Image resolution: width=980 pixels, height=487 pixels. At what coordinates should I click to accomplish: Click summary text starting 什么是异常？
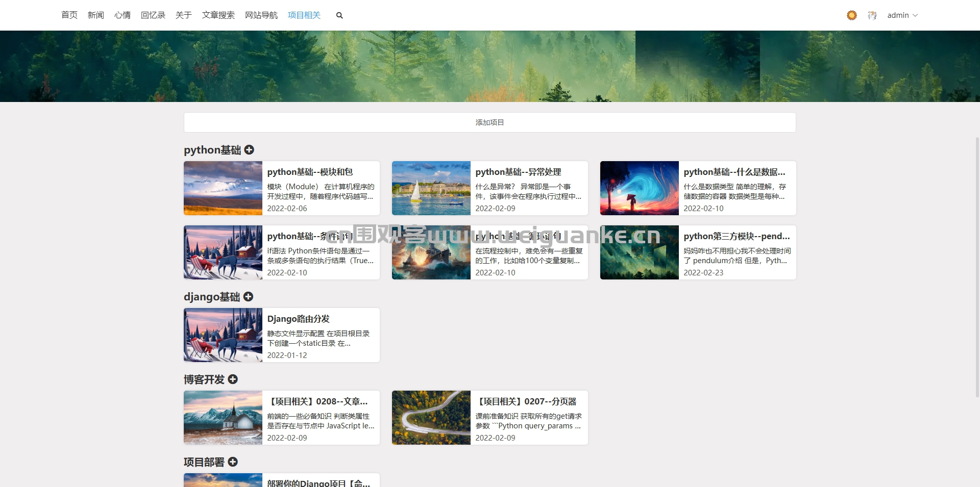528,191
